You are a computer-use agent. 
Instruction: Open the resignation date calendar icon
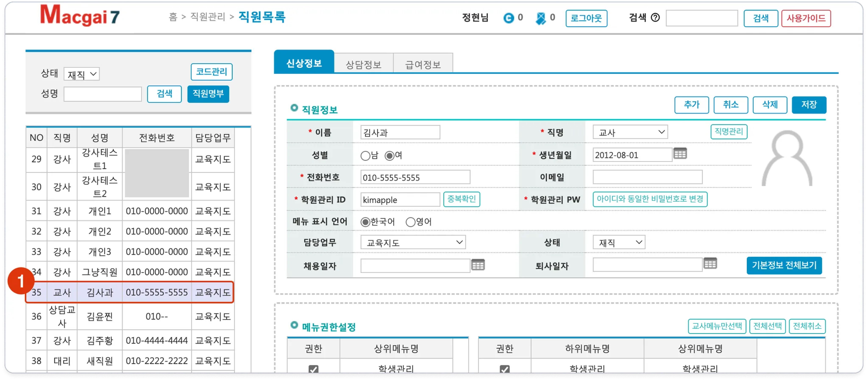pos(710,263)
